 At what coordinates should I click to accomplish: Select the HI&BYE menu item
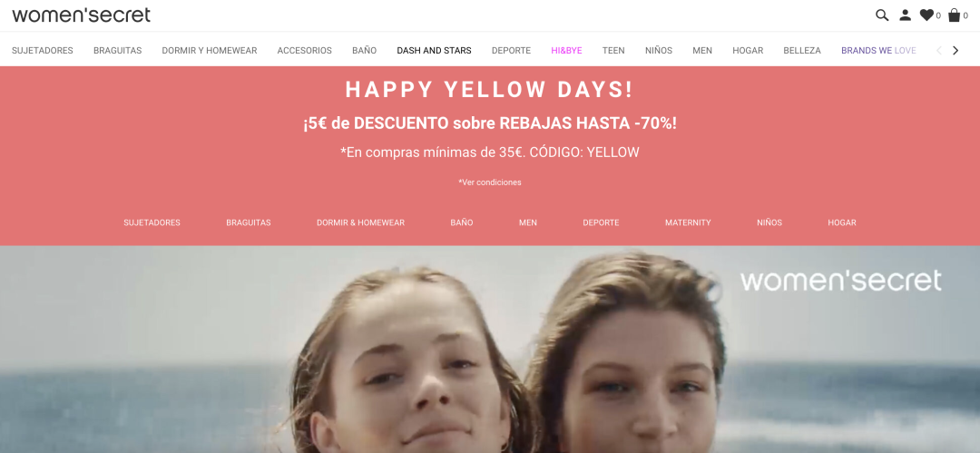566,51
